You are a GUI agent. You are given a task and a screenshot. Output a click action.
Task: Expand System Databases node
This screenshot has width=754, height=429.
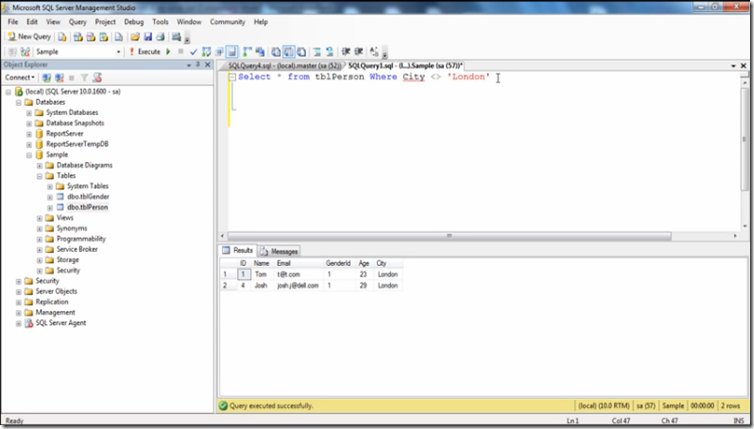pyautogui.click(x=29, y=113)
